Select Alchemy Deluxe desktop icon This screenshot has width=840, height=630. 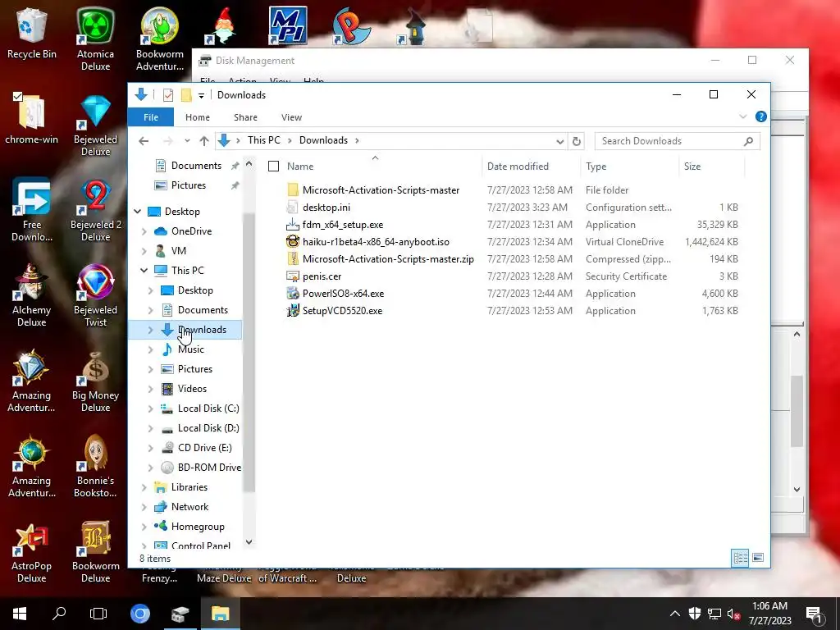tap(32, 295)
